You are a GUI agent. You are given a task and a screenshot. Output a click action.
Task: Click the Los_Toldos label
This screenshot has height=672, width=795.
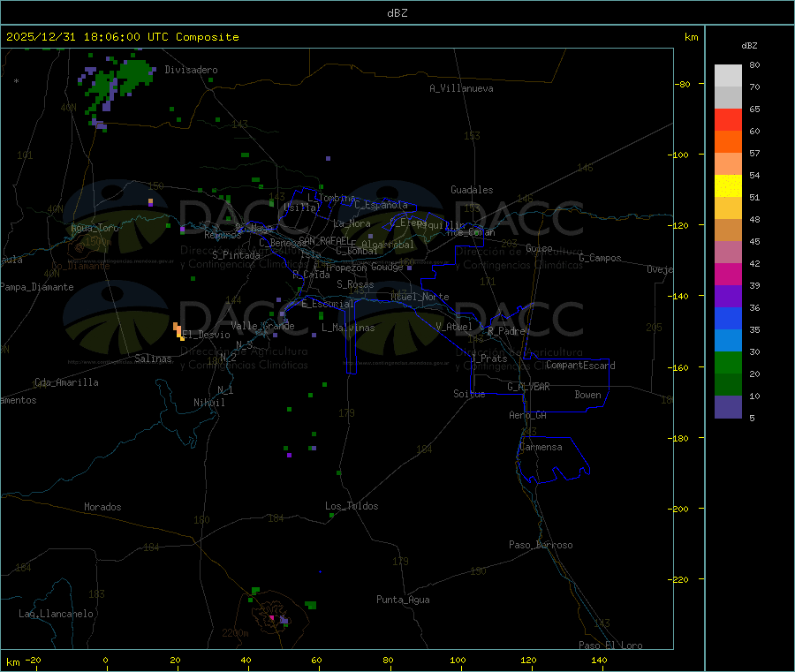[x=352, y=506]
